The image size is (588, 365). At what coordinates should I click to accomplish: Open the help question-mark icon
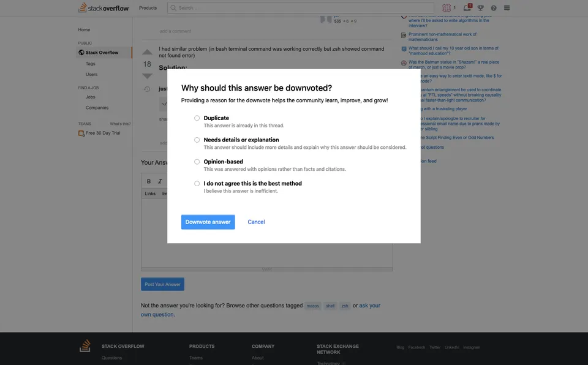[x=494, y=8]
